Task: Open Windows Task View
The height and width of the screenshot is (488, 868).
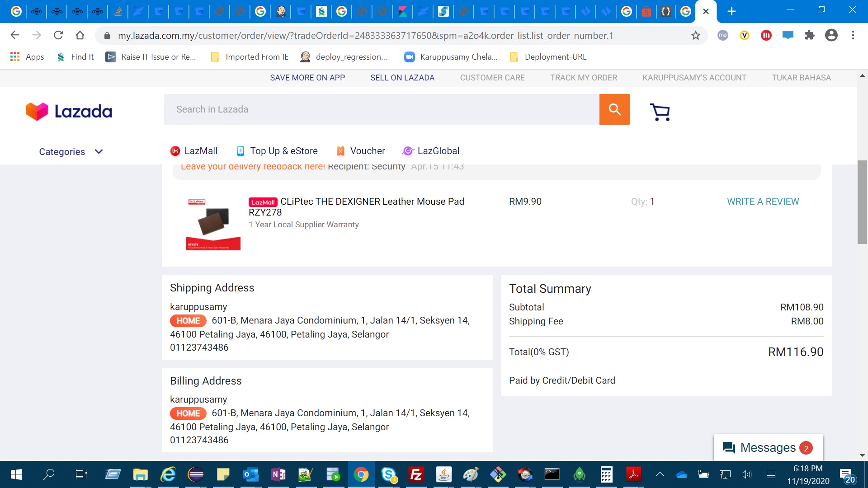Action: 81,474
